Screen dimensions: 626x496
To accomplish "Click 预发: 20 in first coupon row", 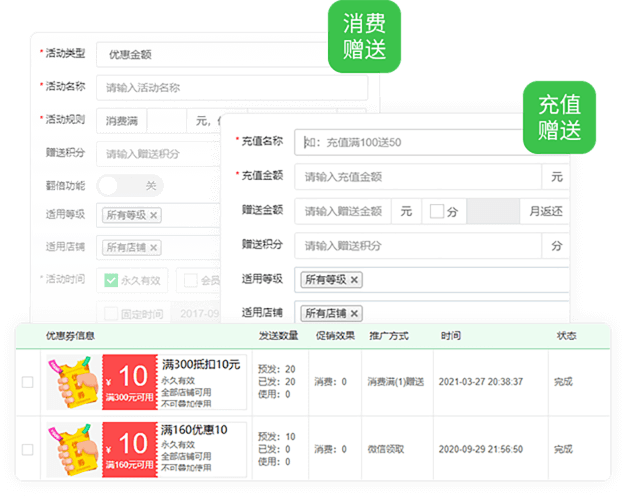I will 277,369.
